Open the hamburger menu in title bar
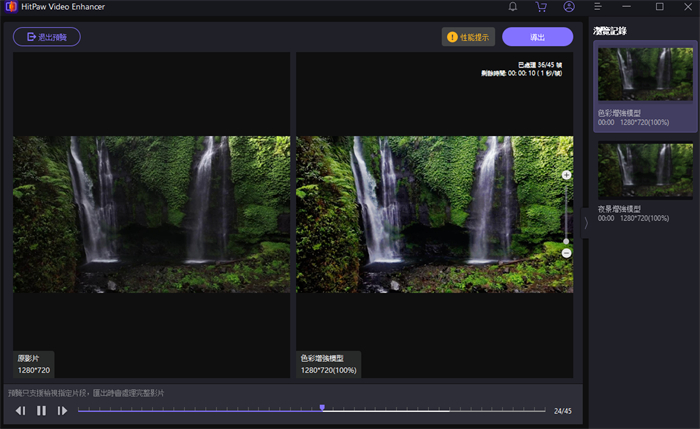 597,7
